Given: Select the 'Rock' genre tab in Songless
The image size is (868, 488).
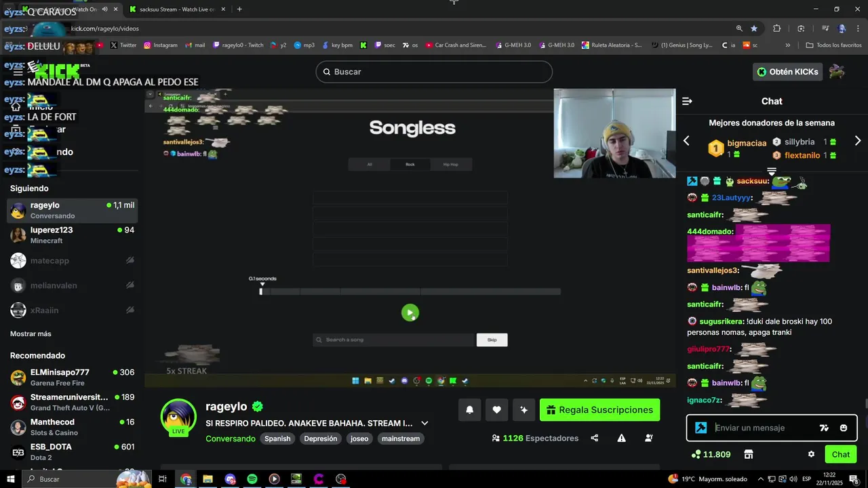Looking at the screenshot, I should [x=410, y=164].
